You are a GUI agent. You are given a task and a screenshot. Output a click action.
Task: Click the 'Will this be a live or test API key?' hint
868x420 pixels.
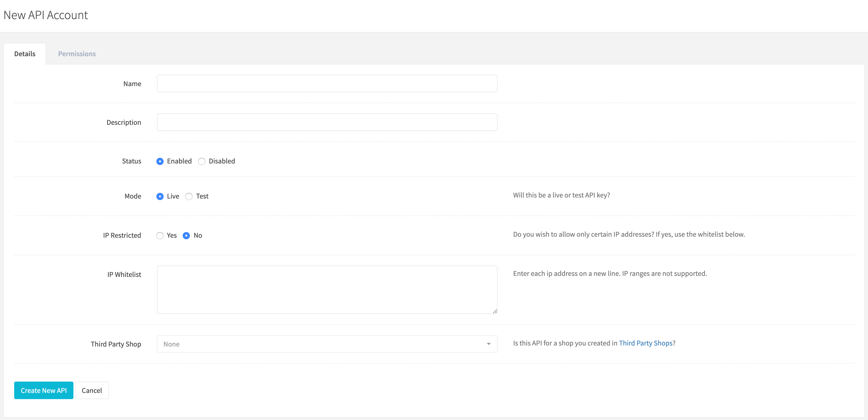pyautogui.click(x=561, y=195)
